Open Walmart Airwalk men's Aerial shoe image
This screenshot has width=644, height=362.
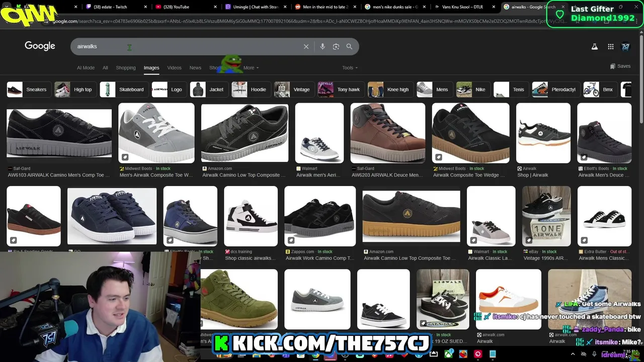(319, 133)
